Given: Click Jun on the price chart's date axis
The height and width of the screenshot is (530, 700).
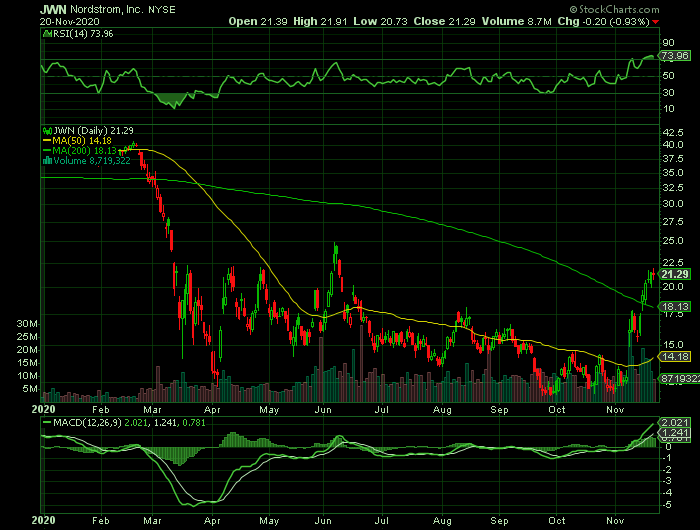Looking at the screenshot, I should 323,409.
